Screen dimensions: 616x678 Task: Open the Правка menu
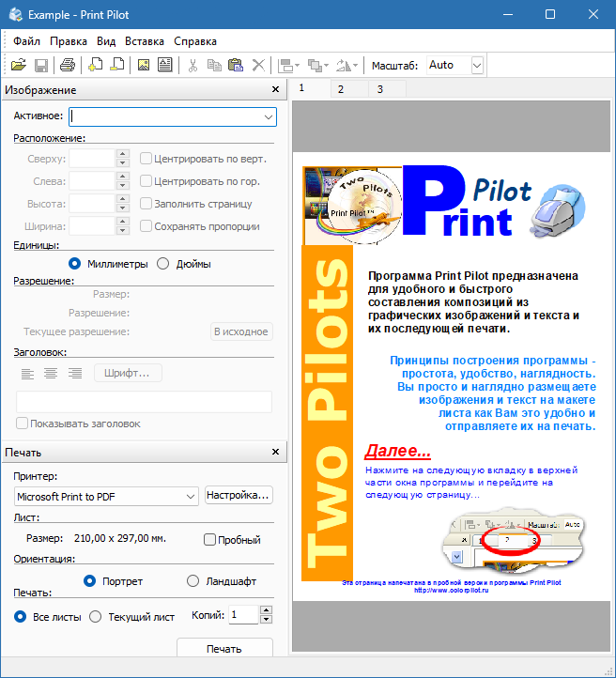[x=69, y=41]
